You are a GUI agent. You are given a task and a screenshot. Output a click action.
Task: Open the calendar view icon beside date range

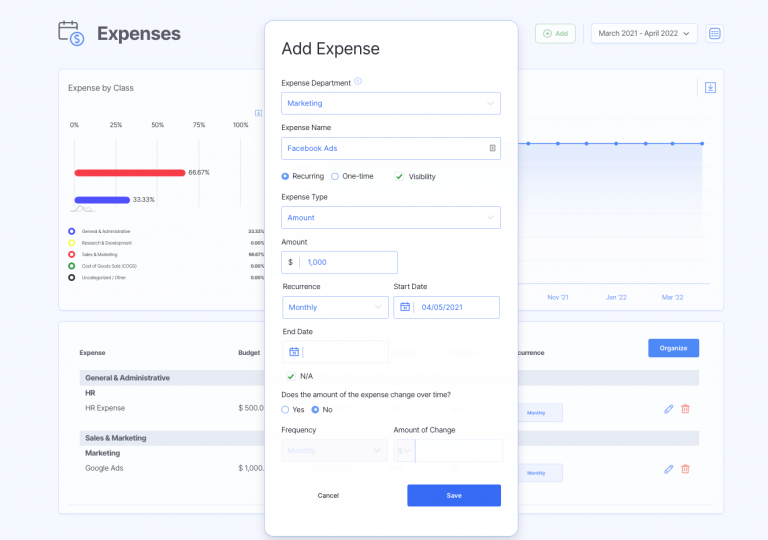(714, 34)
